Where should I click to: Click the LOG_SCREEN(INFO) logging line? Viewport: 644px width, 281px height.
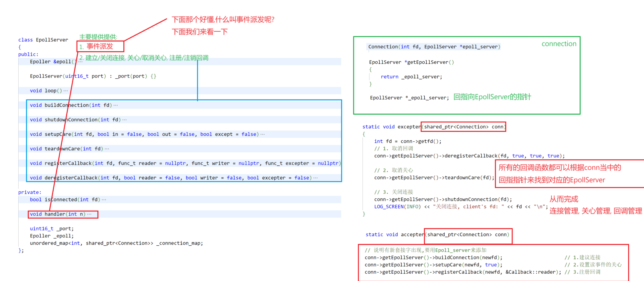[x=461, y=207]
